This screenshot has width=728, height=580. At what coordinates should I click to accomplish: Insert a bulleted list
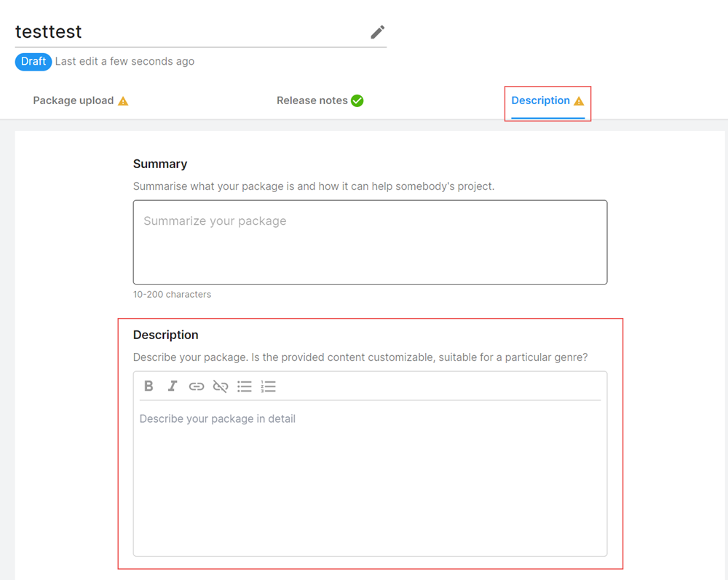[245, 386]
